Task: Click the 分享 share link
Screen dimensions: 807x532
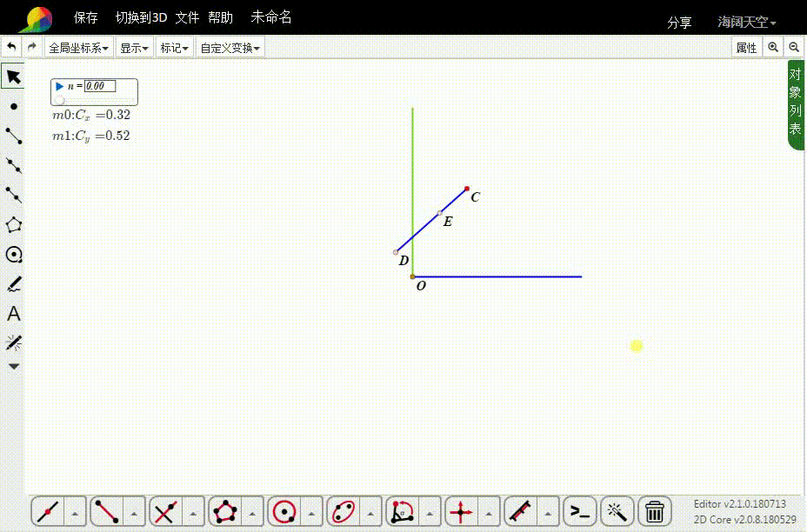Action: tap(679, 22)
